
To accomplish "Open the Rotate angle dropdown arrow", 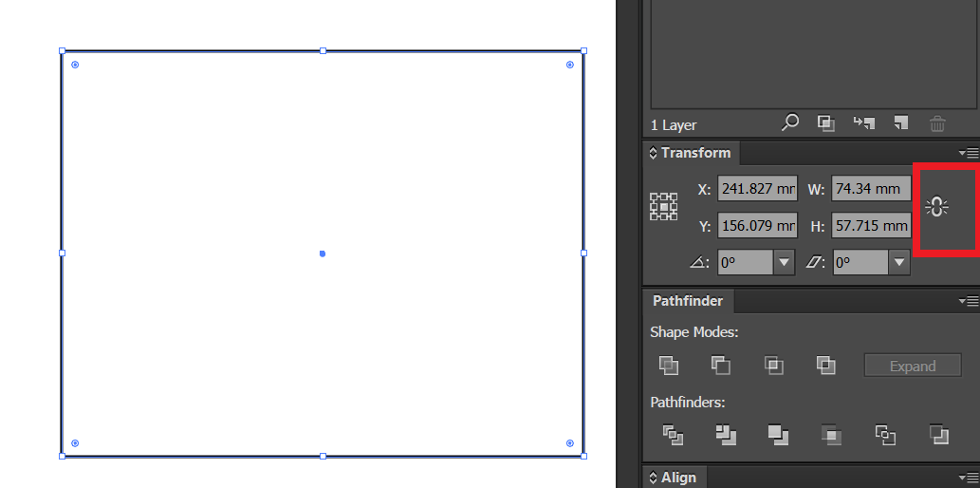I will (785, 263).
